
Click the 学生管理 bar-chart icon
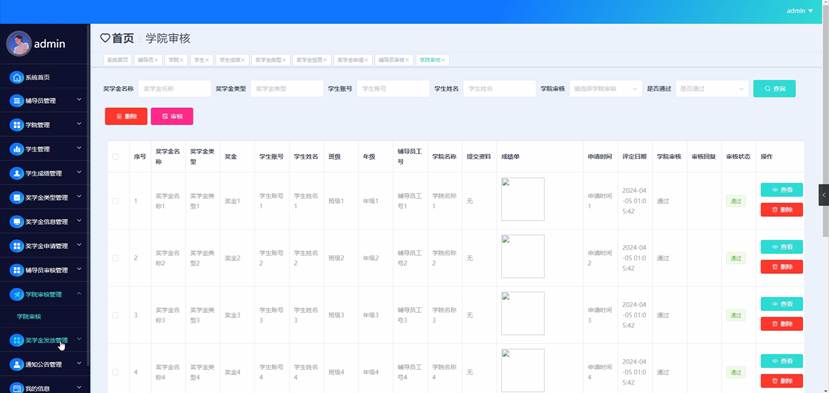coord(17,149)
